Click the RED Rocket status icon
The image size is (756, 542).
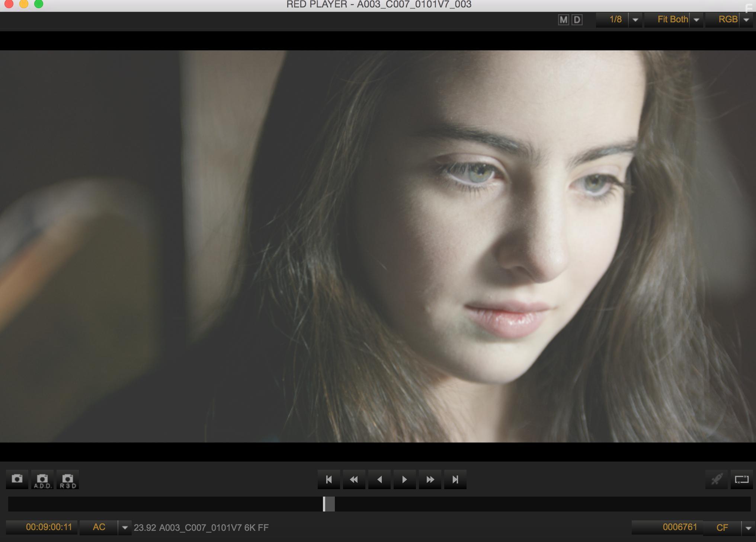point(717,480)
